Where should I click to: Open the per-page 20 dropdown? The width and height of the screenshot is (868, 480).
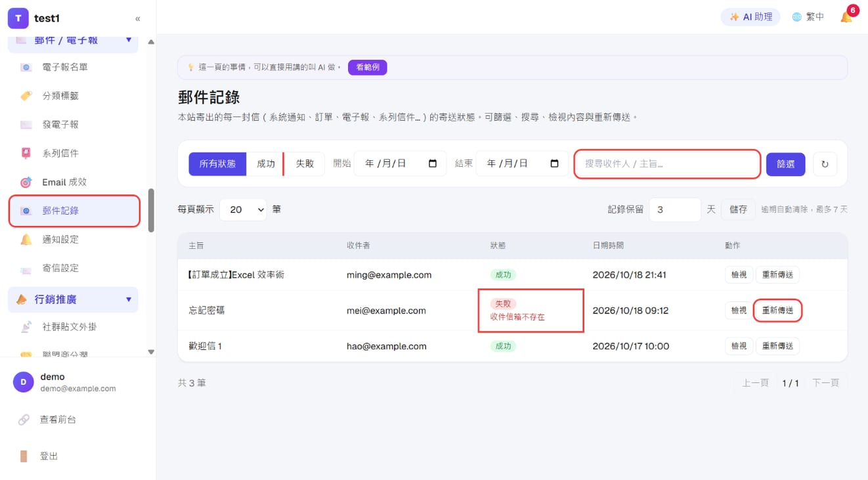point(243,209)
